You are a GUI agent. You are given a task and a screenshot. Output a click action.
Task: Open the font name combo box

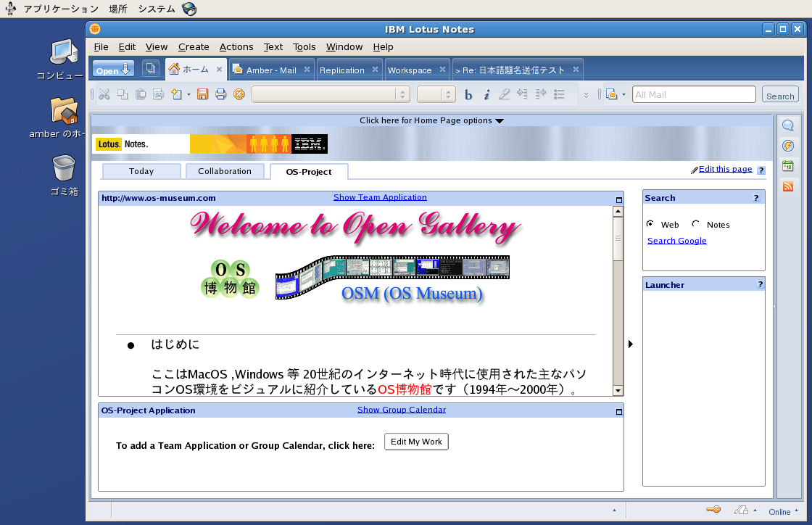[331, 94]
